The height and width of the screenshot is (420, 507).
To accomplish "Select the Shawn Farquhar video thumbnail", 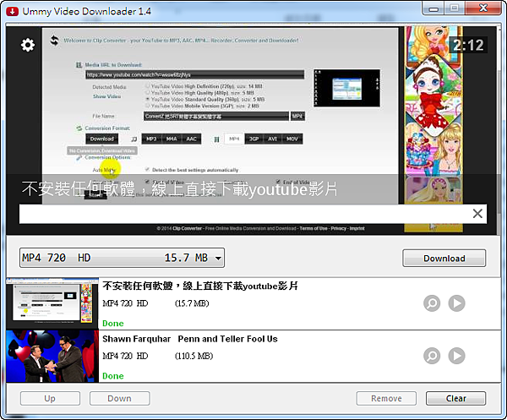I will point(52,357).
